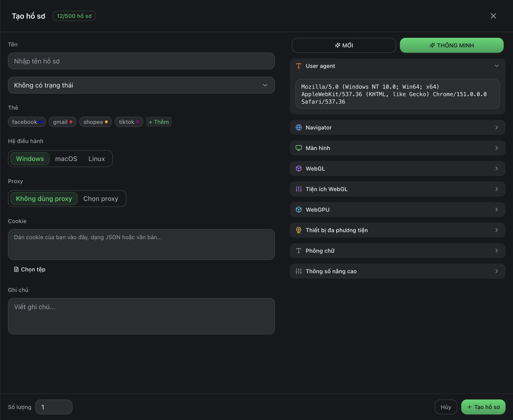The height and width of the screenshot is (420, 513).
Task: Click Chọn tệp to upload cookie file
Action: click(30, 269)
